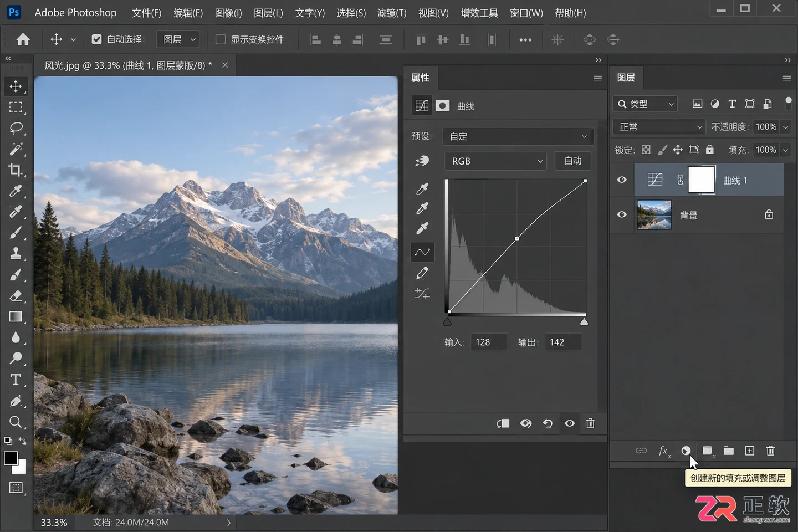Screen dimensions: 798x532
Task: Add a layer style with fx button
Action: coord(664,451)
